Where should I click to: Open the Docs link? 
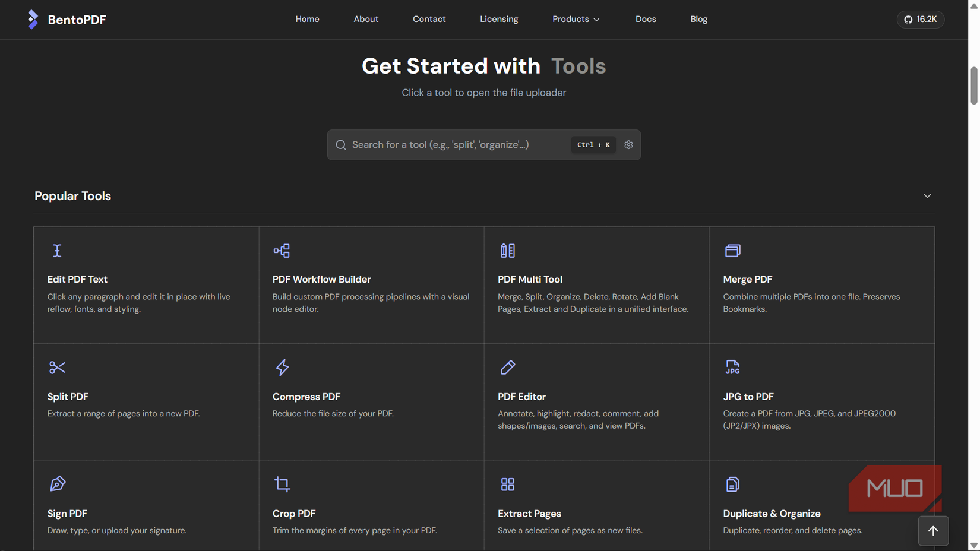pos(646,19)
